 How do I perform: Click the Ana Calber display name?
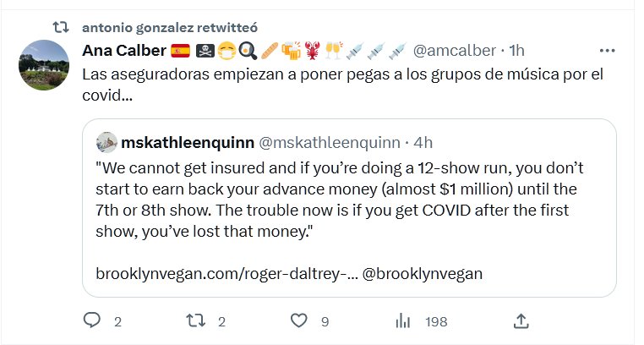click(123, 51)
